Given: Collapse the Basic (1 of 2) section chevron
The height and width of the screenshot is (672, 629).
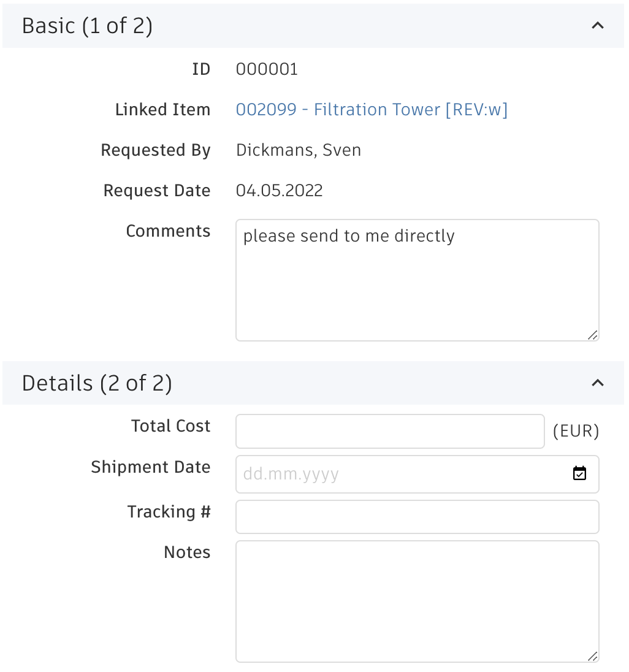Looking at the screenshot, I should pyautogui.click(x=597, y=26).
